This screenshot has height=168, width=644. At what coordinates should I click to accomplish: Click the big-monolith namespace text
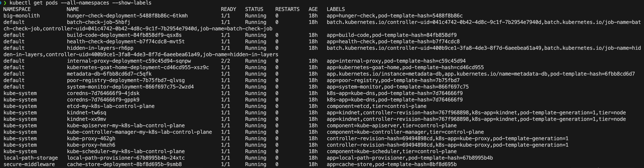click(22, 16)
